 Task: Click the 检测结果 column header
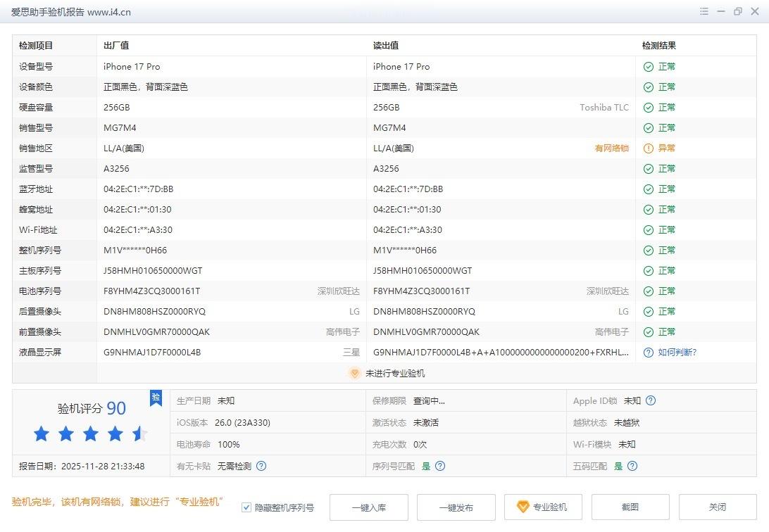(x=659, y=46)
